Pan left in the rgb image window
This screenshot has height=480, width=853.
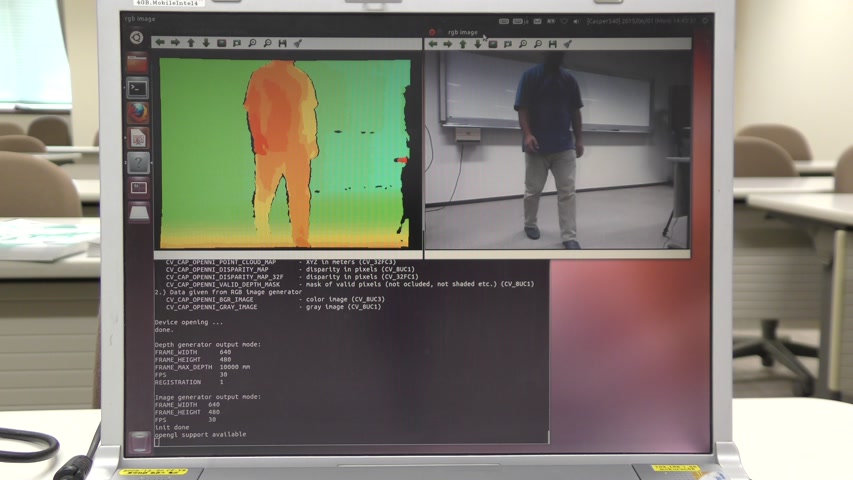tap(433, 44)
